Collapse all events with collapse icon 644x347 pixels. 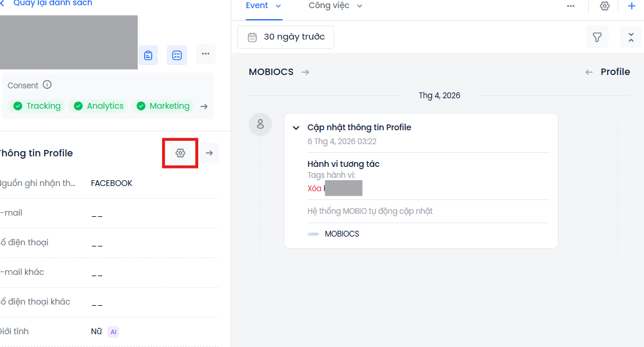(631, 37)
